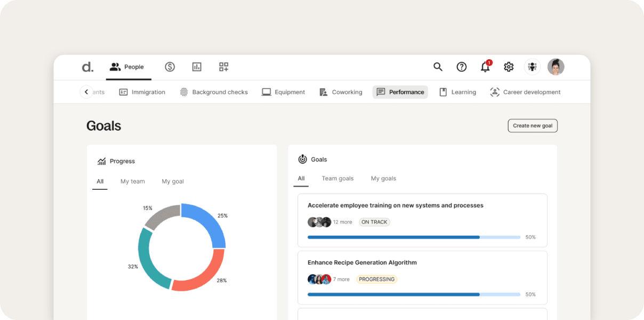Go to Background checks tab
The image size is (644, 320).
click(x=214, y=92)
